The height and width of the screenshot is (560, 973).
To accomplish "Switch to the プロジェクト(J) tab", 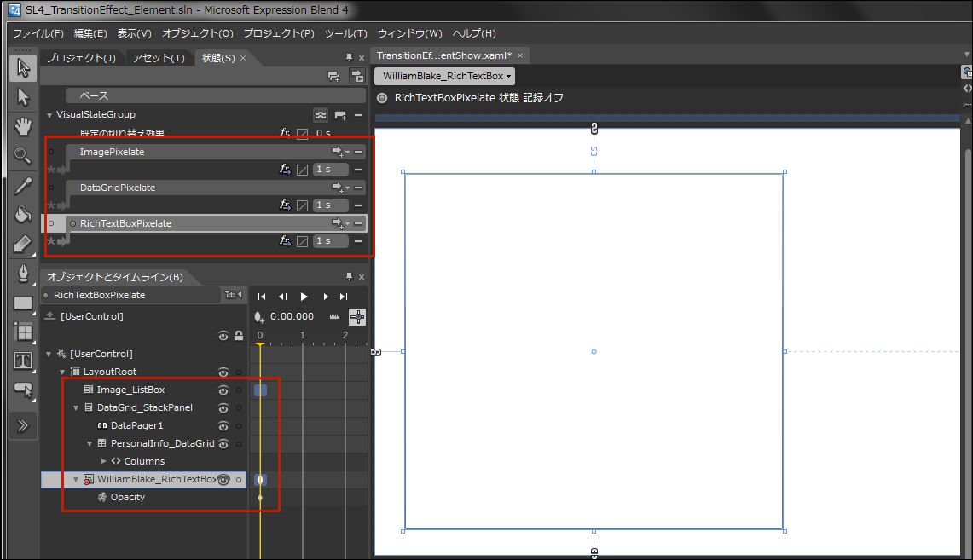I will (x=81, y=58).
